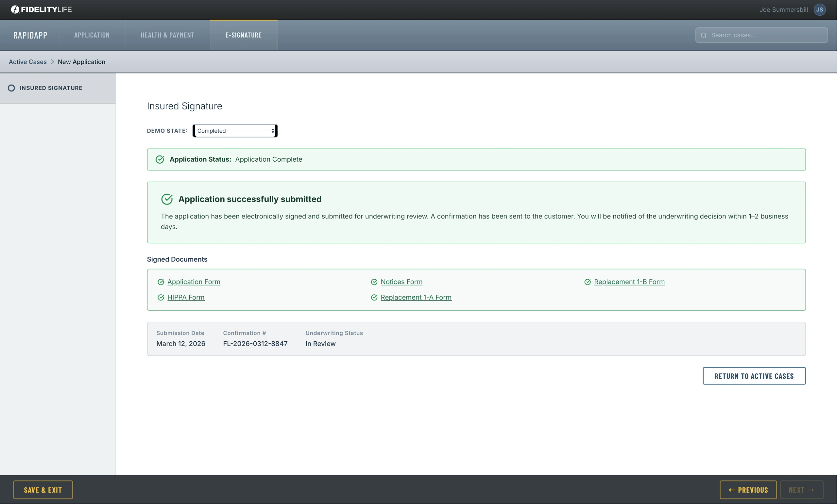Click the Application Status checkmark icon
Screen dimensions: 837x504
coord(160,159)
